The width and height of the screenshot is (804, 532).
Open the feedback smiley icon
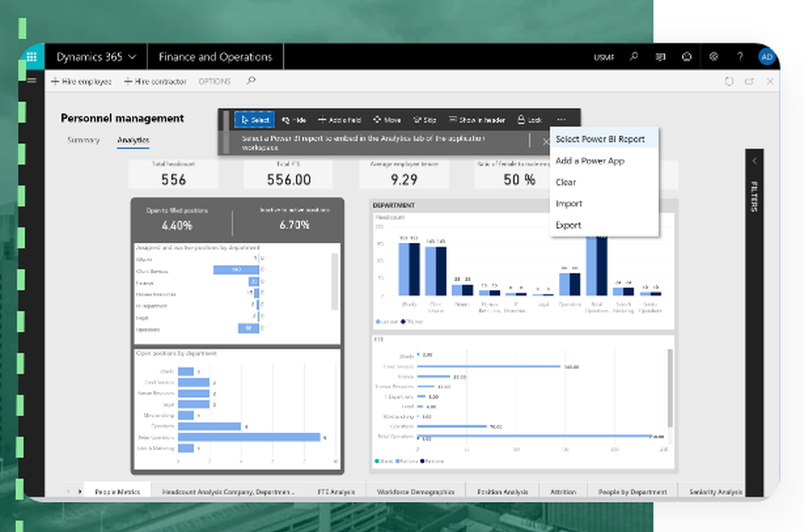pyautogui.click(x=687, y=57)
